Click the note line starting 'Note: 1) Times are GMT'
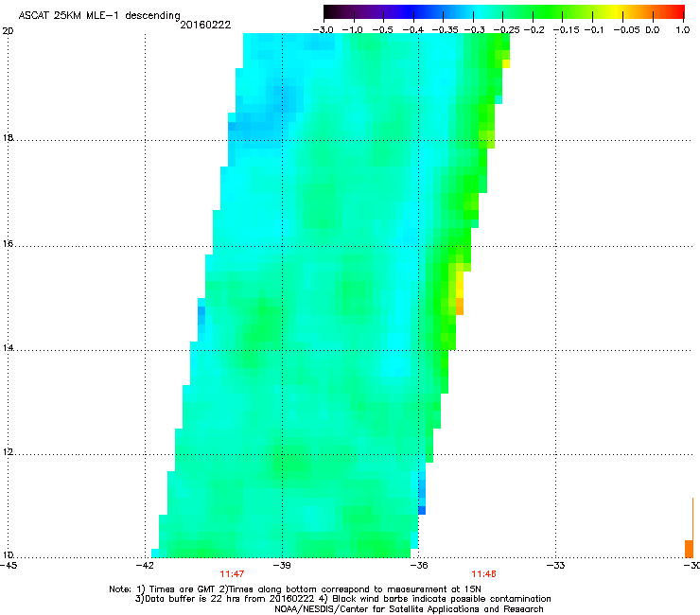700x615 pixels. (295, 589)
